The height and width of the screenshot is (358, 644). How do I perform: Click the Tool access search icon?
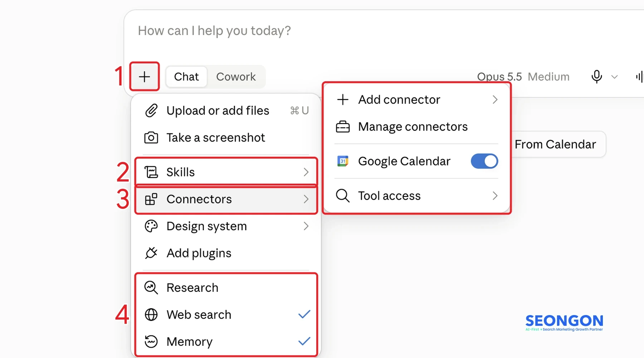coord(343,196)
